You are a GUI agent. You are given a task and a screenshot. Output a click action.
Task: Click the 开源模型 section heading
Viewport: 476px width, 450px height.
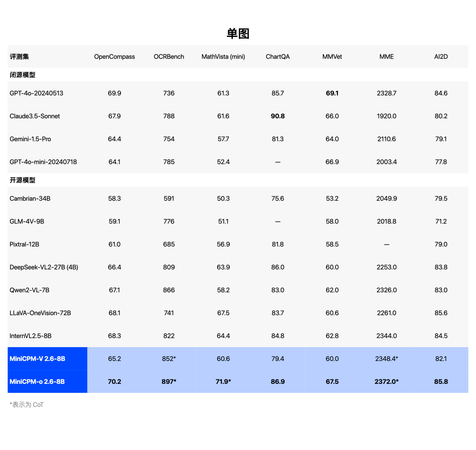[x=22, y=180]
